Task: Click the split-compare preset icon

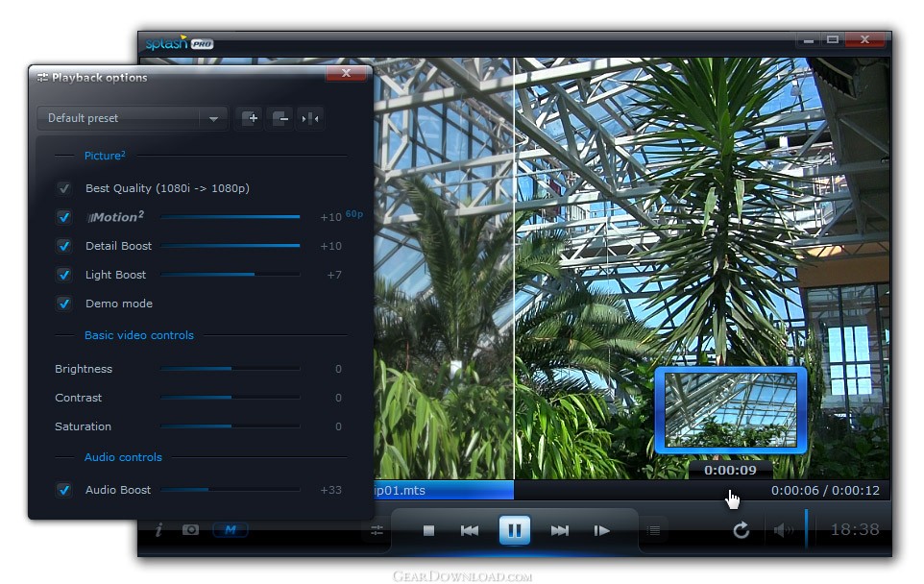Action: coord(310,118)
